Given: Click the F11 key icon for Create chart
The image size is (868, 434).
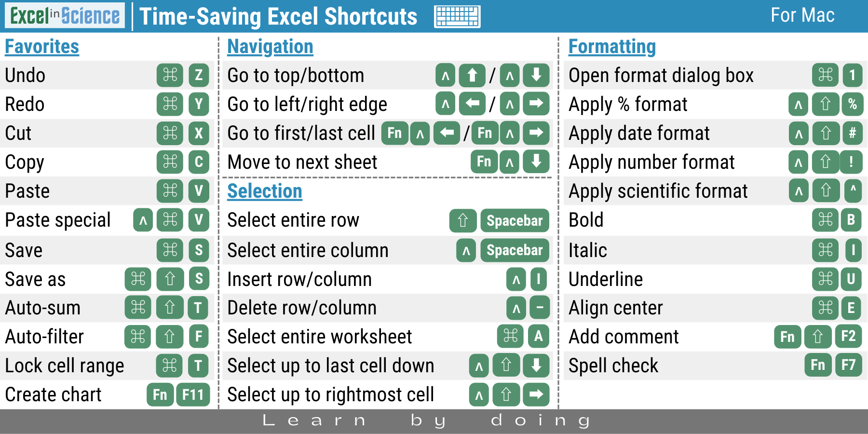Looking at the screenshot, I should [193, 395].
